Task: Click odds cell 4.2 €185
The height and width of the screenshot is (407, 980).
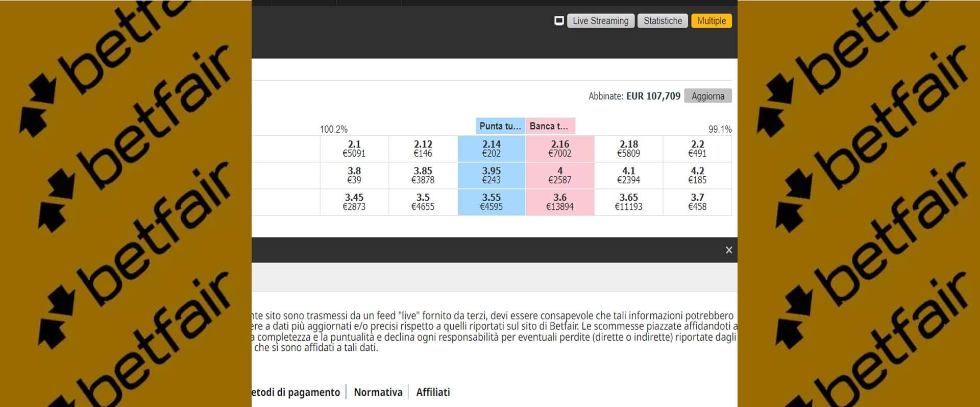Action: (x=697, y=175)
